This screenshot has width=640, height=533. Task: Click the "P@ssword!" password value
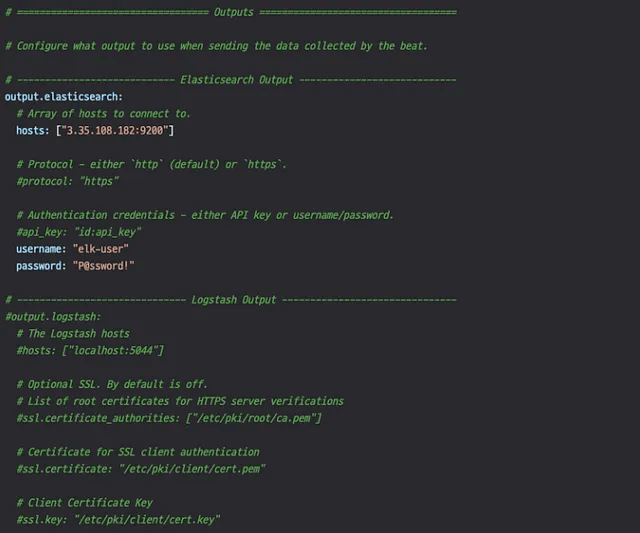[x=101, y=265]
